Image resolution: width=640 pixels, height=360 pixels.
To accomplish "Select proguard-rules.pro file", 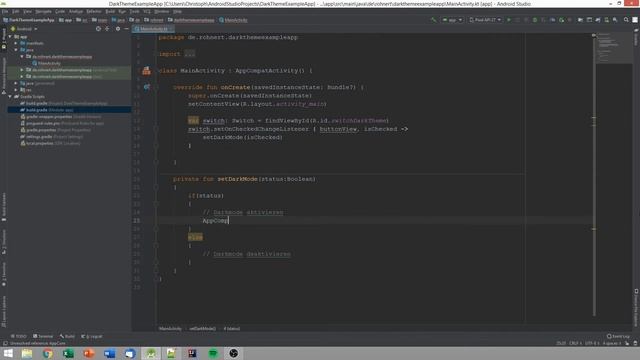I will tap(62, 123).
